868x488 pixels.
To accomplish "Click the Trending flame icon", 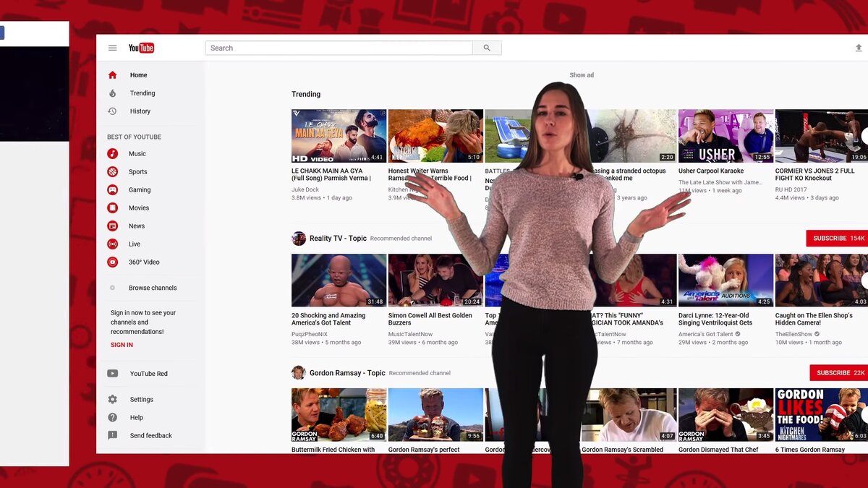I will (x=112, y=93).
